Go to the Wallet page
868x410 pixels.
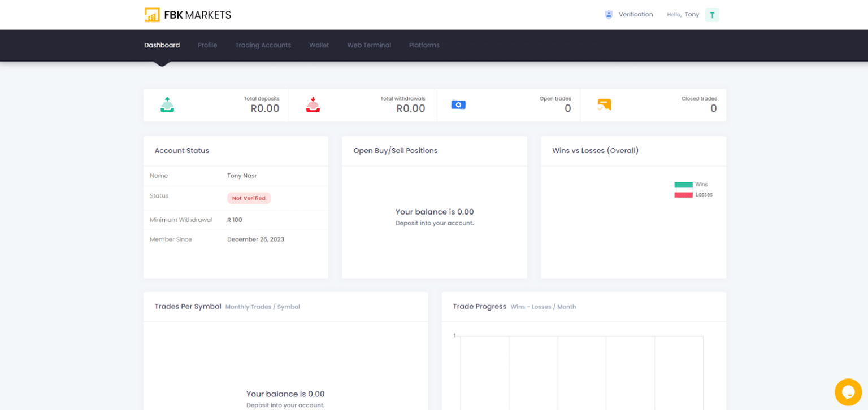[x=319, y=45]
